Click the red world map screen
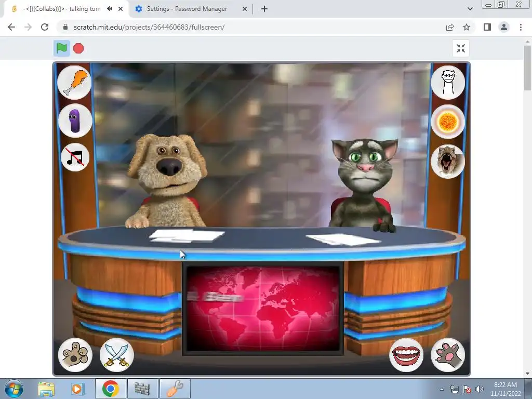Viewport: 532px width, 399px height. click(263, 309)
